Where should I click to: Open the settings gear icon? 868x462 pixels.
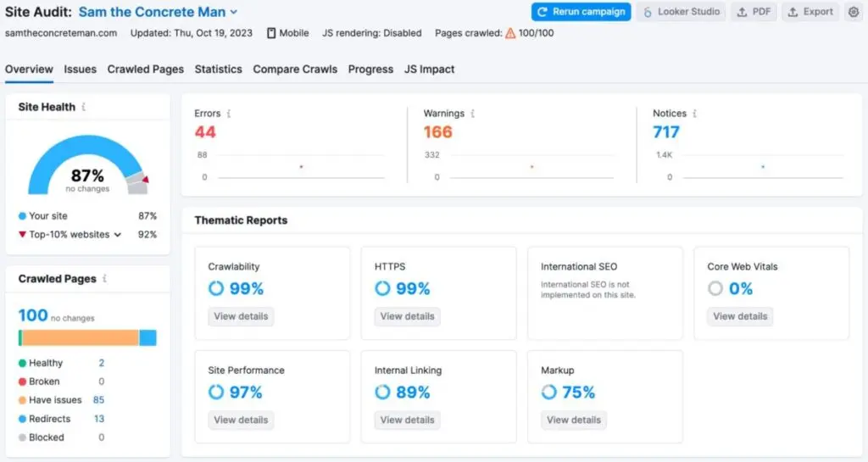click(x=853, y=12)
